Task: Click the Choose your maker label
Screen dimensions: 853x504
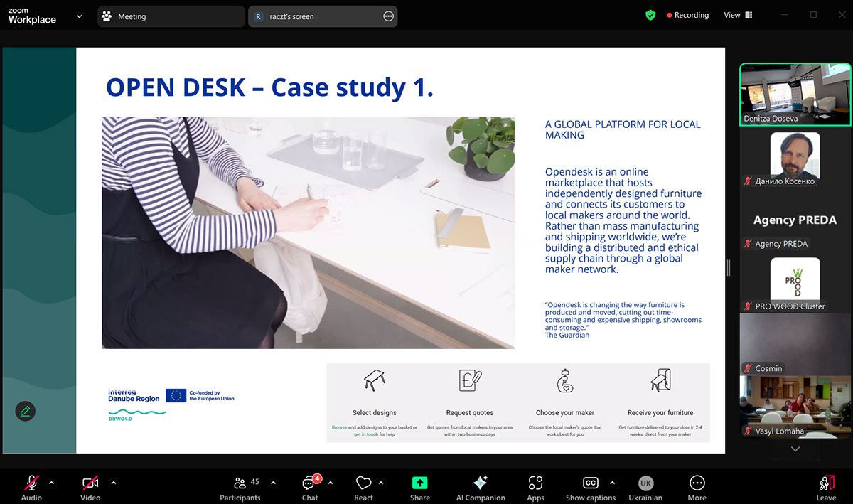Action: 565,412
